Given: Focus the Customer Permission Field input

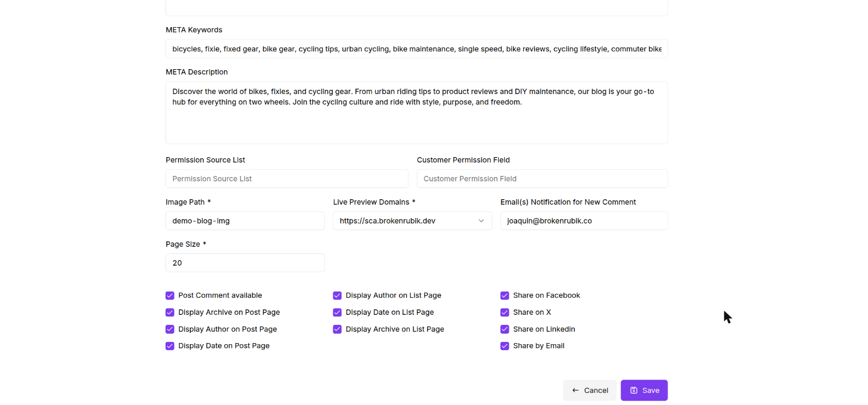Looking at the screenshot, I should [x=542, y=179].
